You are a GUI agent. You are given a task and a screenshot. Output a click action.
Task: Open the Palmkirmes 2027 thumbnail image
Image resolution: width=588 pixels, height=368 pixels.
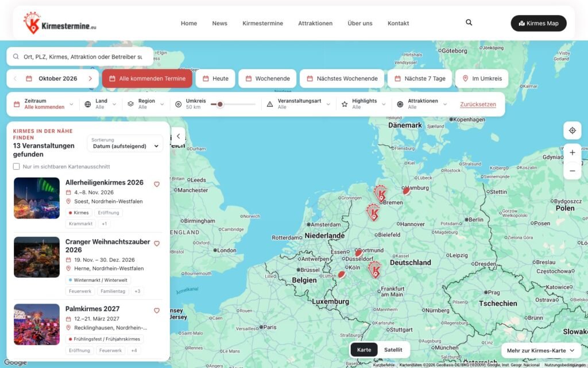(x=37, y=324)
